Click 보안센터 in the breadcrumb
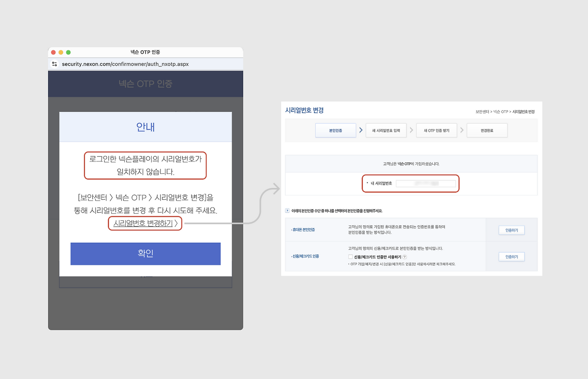The image size is (588, 379). [482, 112]
